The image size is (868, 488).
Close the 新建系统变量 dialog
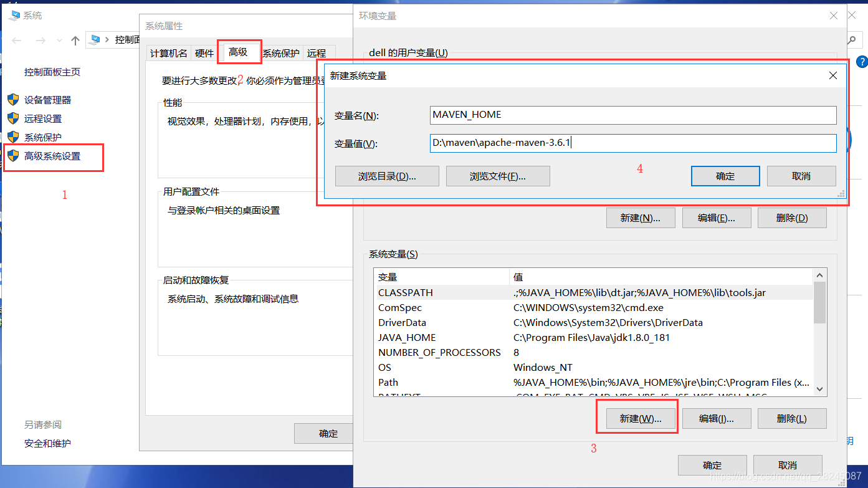(833, 75)
